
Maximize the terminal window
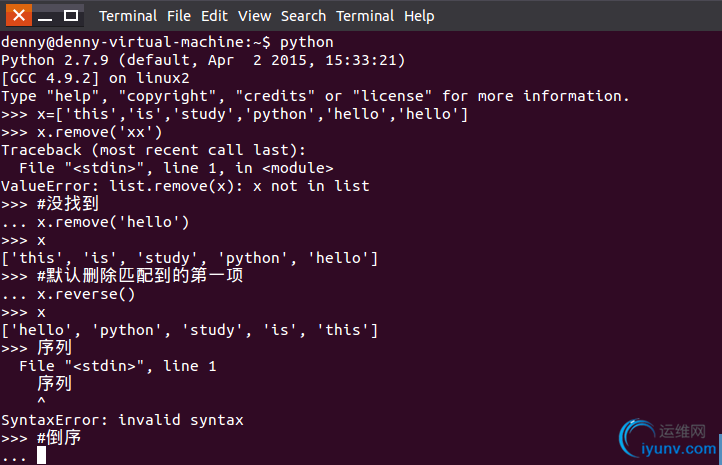point(70,15)
